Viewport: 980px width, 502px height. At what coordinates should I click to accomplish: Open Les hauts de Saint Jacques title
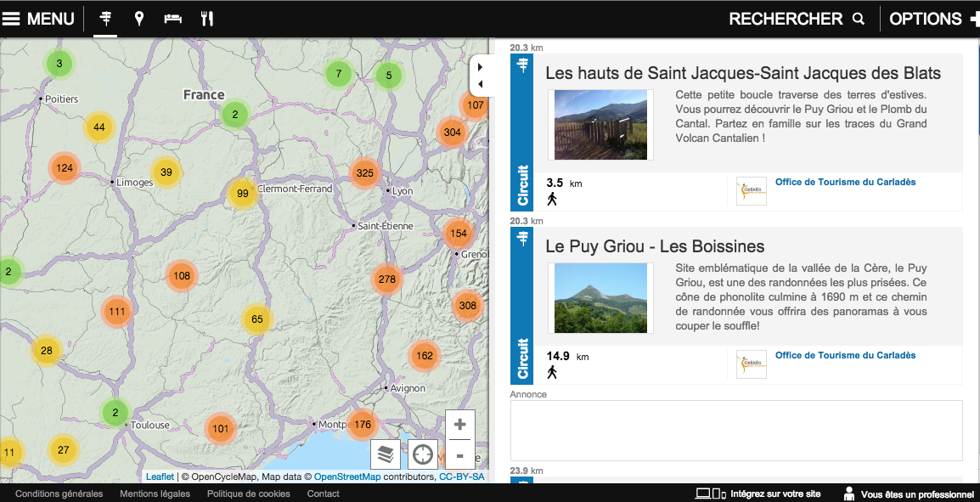pyautogui.click(x=742, y=73)
